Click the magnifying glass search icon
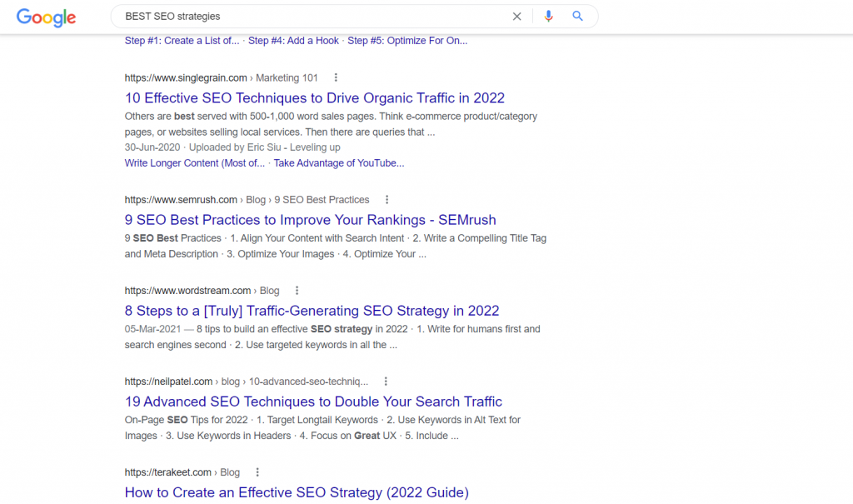This screenshot has width=853, height=504. [578, 17]
